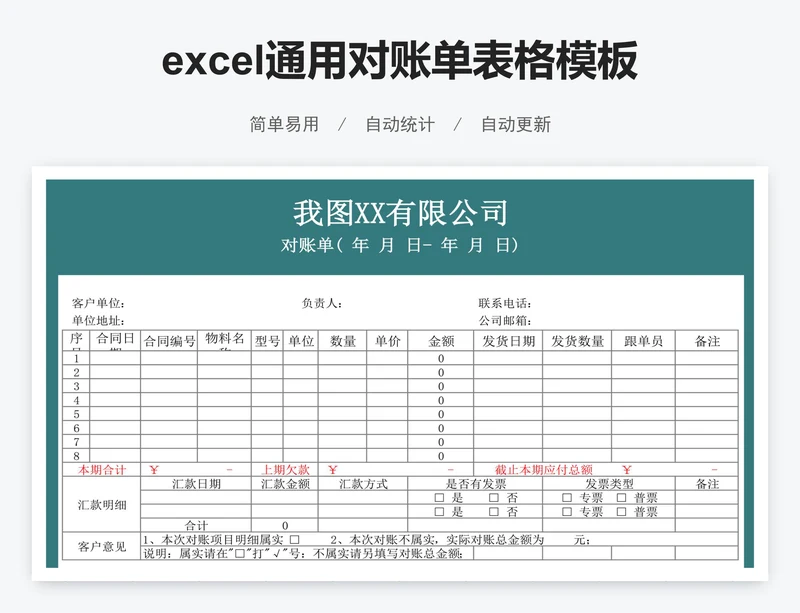The height and width of the screenshot is (613, 800).
Task: Click the red 本期合计 label
Action: coord(102,470)
